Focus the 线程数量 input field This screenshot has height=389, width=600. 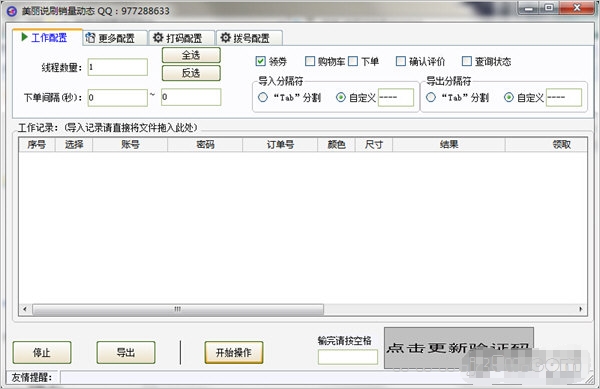coord(117,67)
